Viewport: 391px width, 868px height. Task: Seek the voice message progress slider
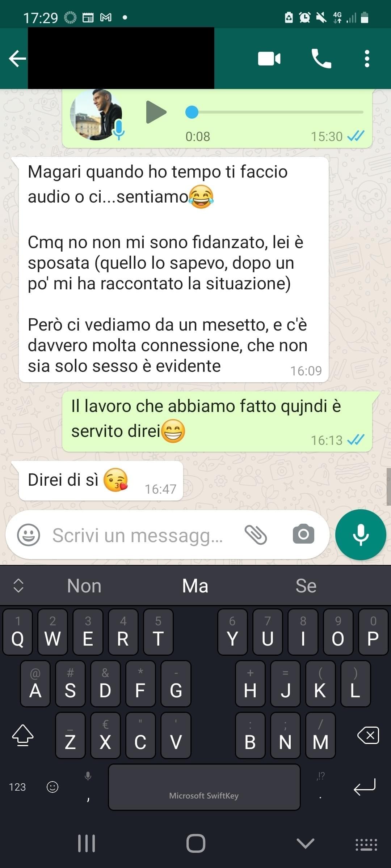[x=274, y=112]
